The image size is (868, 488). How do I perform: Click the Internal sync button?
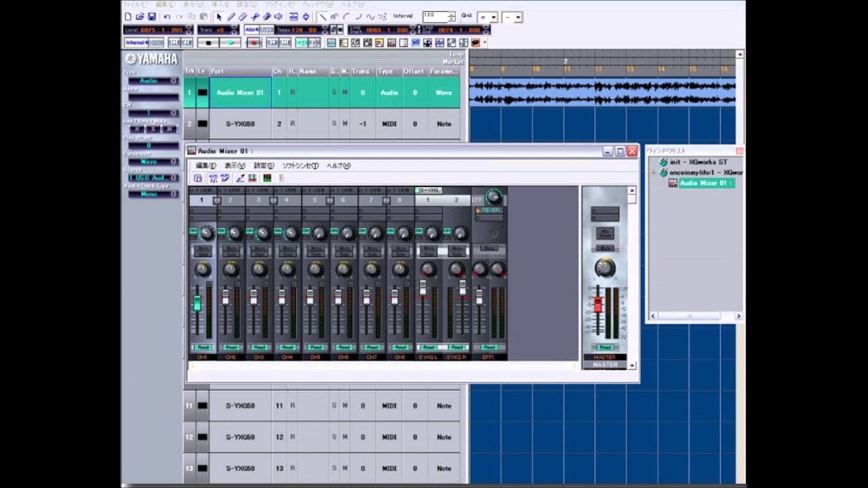(x=136, y=42)
